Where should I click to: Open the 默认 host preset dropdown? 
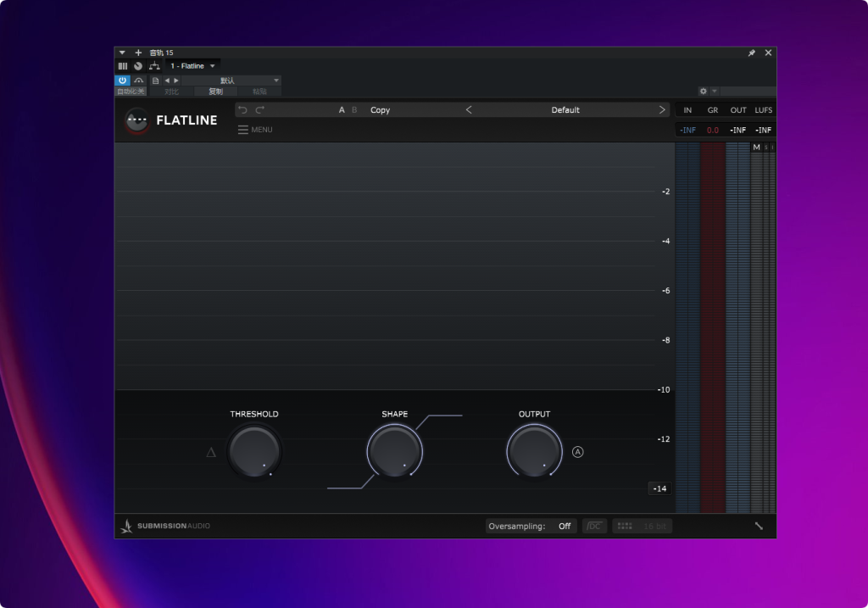click(x=231, y=81)
